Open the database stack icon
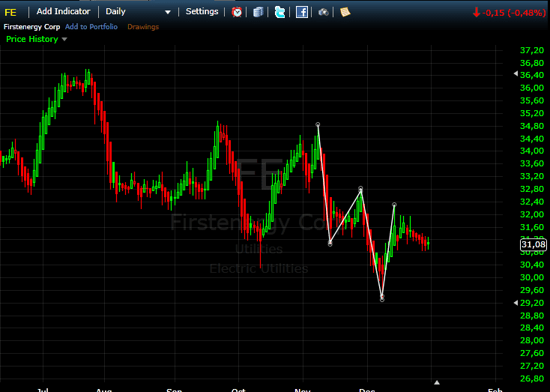Viewport: 550px width, 392px height. [259, 12]
